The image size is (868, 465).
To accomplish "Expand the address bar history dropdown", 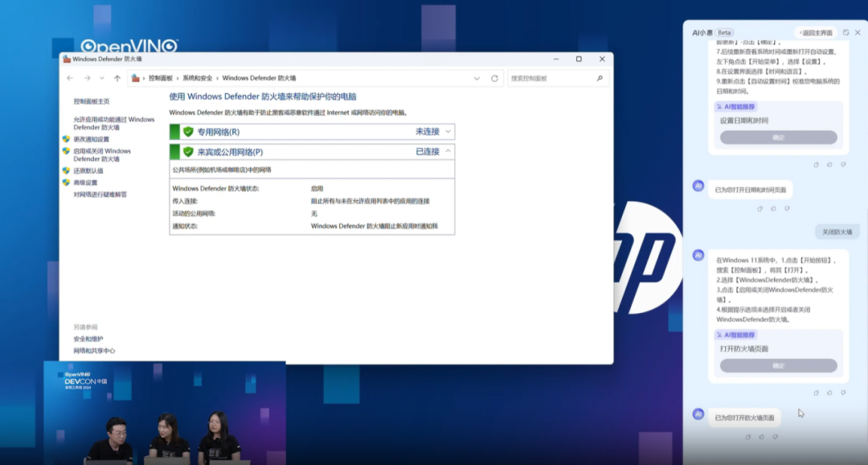I will pyautogui.click(x=477, y=78).
